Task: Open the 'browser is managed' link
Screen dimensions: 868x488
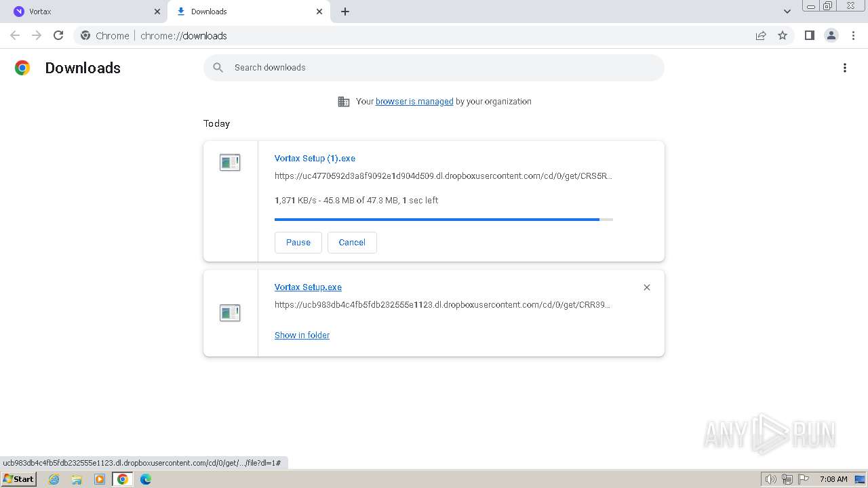Action: click(x=414, y=102)
